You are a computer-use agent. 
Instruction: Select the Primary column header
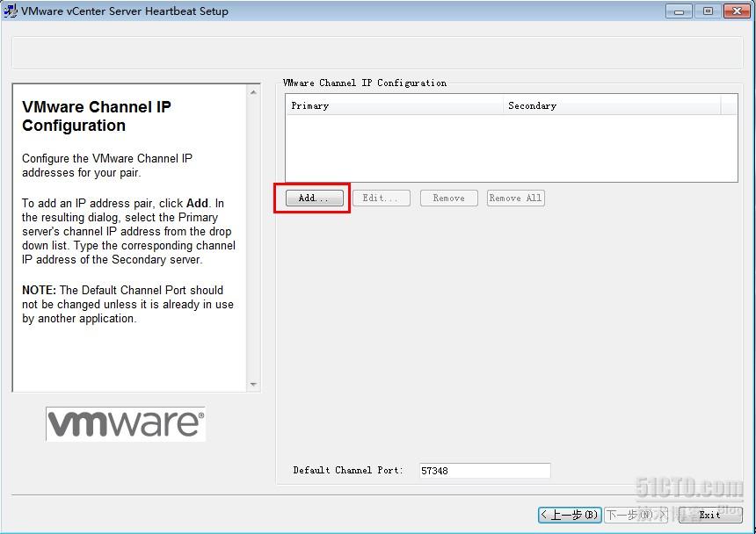395,105
